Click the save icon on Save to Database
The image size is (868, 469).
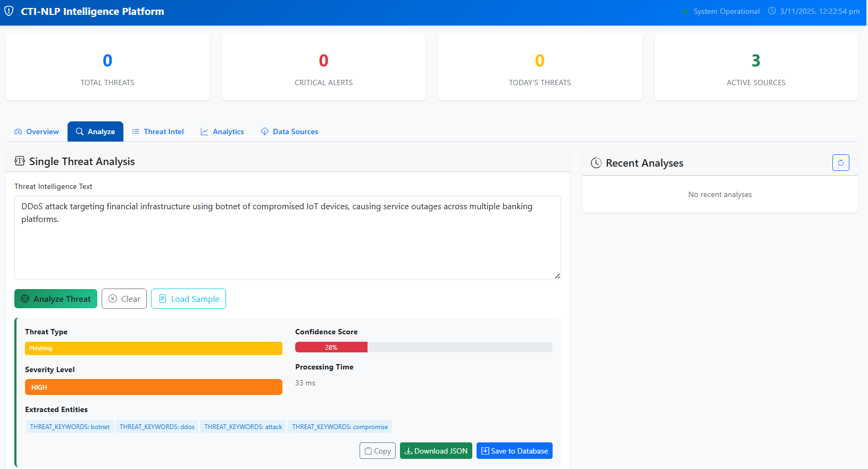[x=485, y=451]
